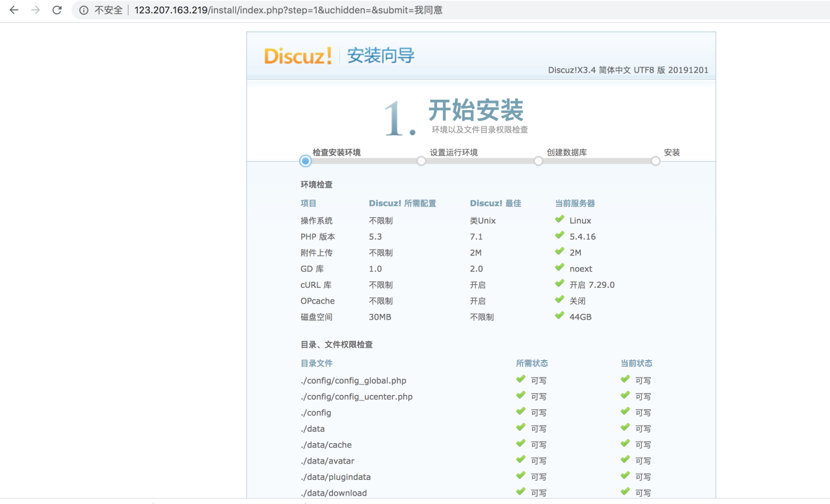Click 当前状态 check for ./data/download
830x504 pixels.
click(x=625, y=492)
